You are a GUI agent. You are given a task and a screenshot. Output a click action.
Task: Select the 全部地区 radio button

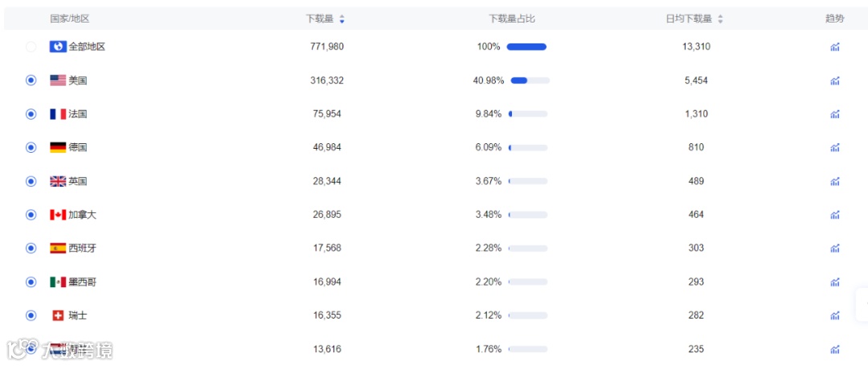(31, 47)
